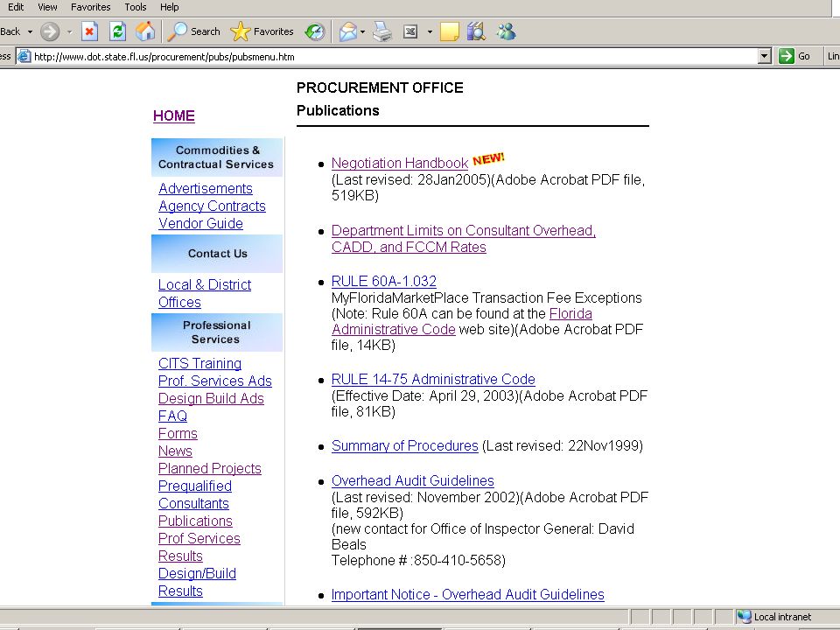
Task: Expand the Back button history dropdown arrow
Action: [30, 31]
